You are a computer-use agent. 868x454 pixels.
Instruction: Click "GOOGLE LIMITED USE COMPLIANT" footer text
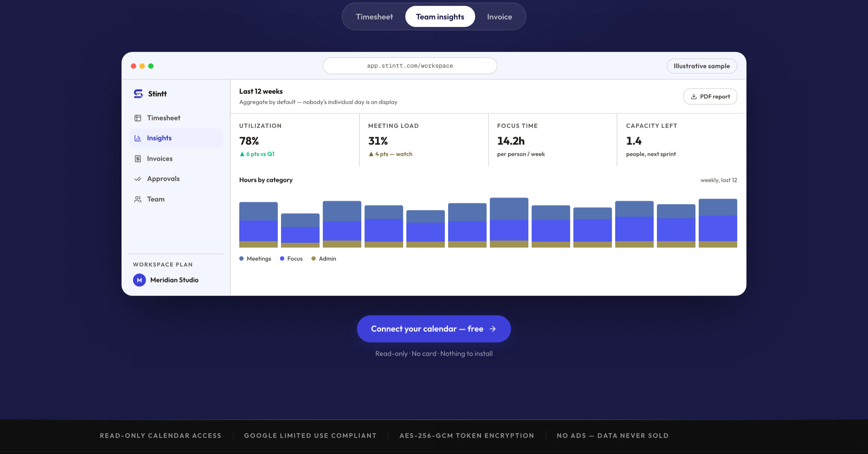pyautogui.click(x=310, y=436)
